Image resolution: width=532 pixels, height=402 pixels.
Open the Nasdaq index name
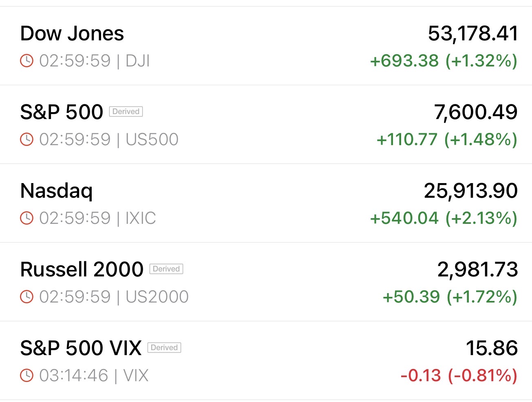pyautogui.click(x=57, y=191)
